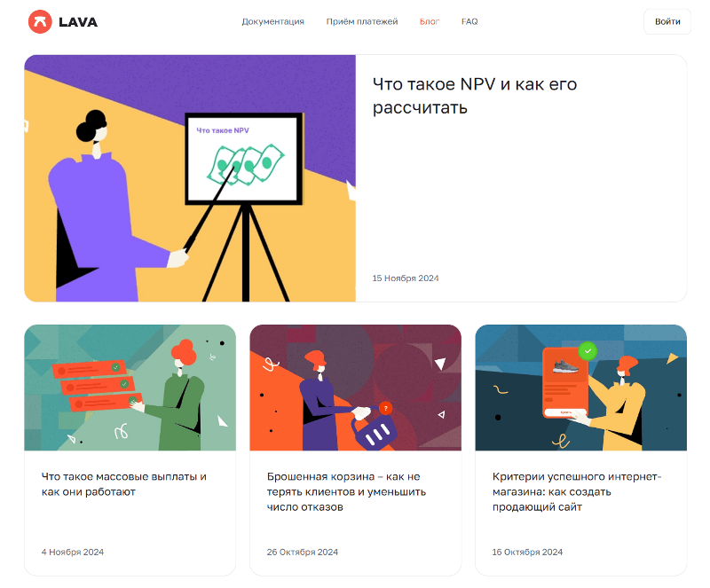Click the red LAVA logo icon
The height and width of the screenshot is (588, 710).
click(x=40, y=21)
